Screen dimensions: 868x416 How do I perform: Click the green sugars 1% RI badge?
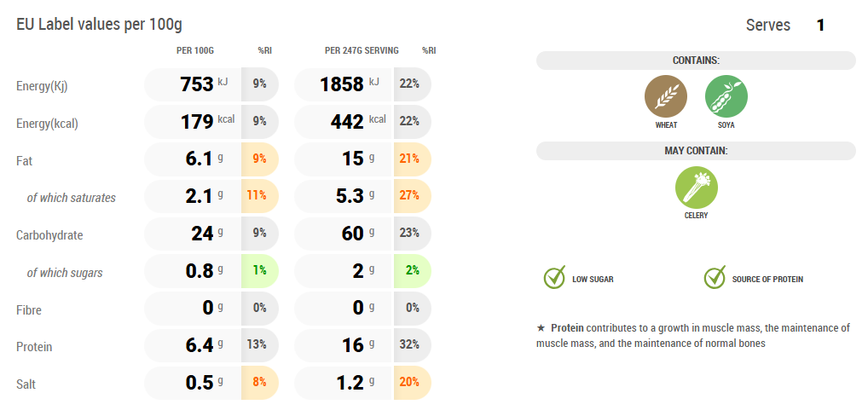(259, 271)
